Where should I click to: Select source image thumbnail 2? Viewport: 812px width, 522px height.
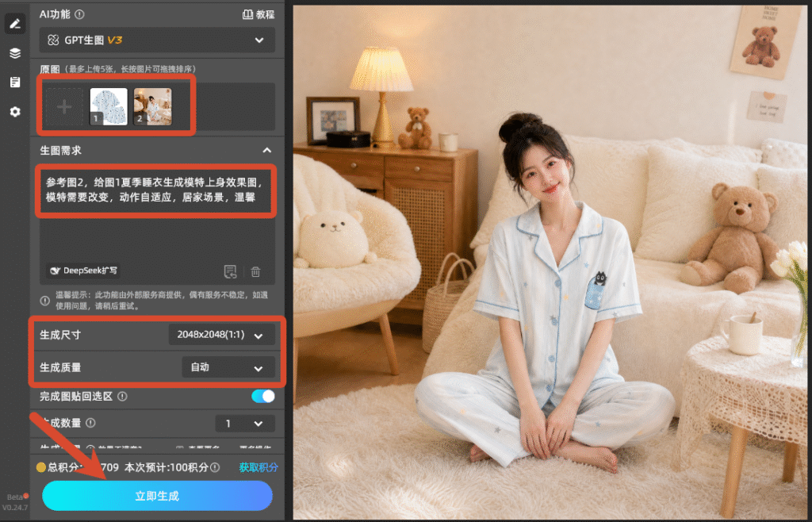coord(153,106)
